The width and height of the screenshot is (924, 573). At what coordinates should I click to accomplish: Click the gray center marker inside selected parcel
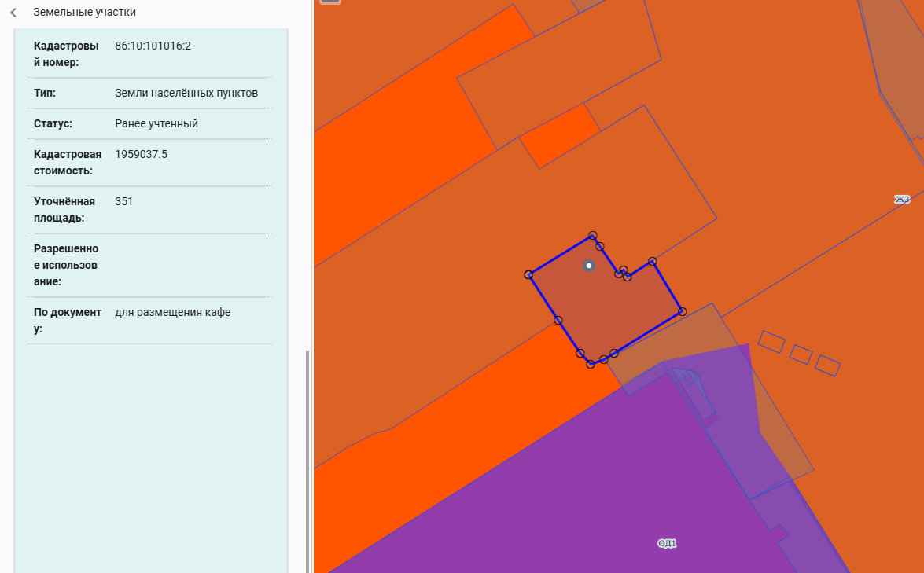pos(588,266)
